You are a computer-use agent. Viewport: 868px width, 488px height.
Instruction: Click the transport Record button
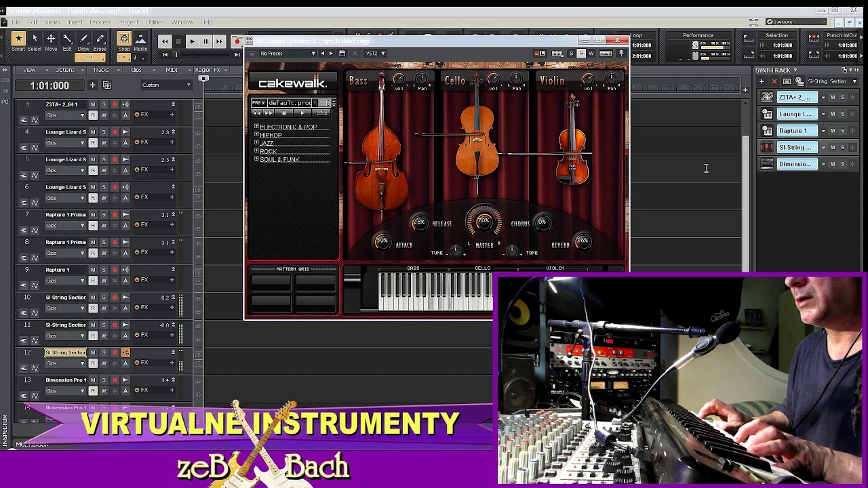237,41
